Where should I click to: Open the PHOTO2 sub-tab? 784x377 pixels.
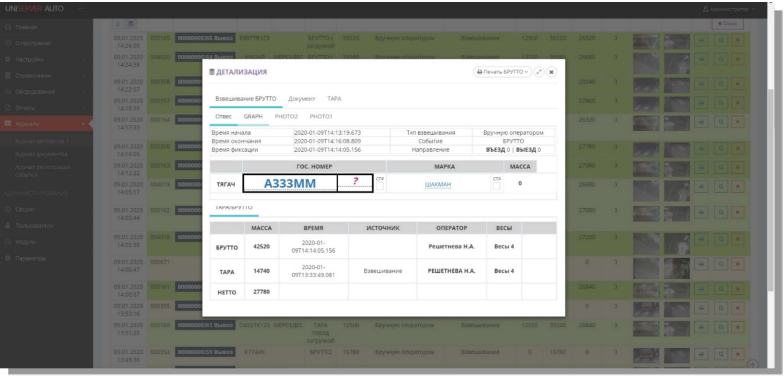(286, 116)
